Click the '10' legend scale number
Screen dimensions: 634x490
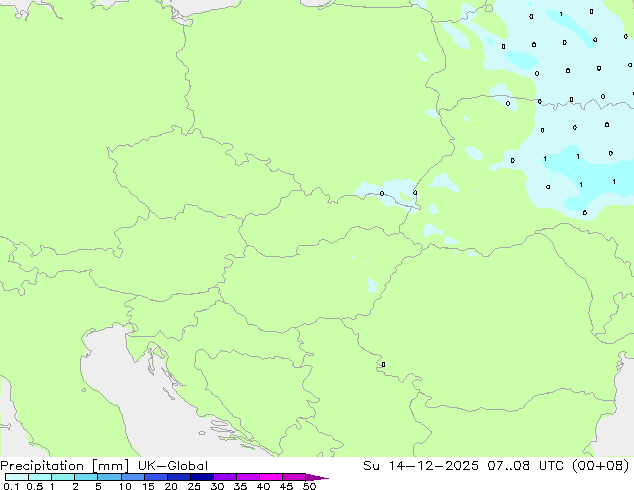pyautogui.click(x=125, y=486)
